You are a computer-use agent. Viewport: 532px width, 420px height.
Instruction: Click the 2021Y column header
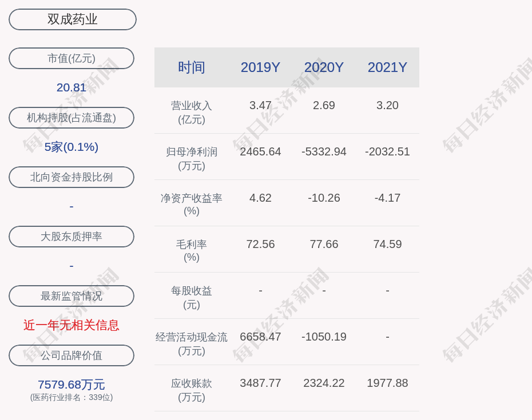pos(387,67)
